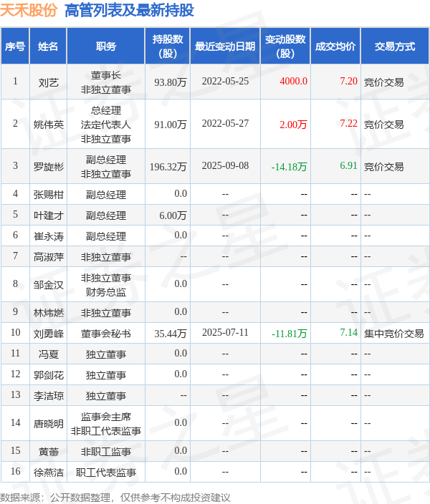Click the 6.00万 holding value
430x504 pixels.
tap(173, 215)
